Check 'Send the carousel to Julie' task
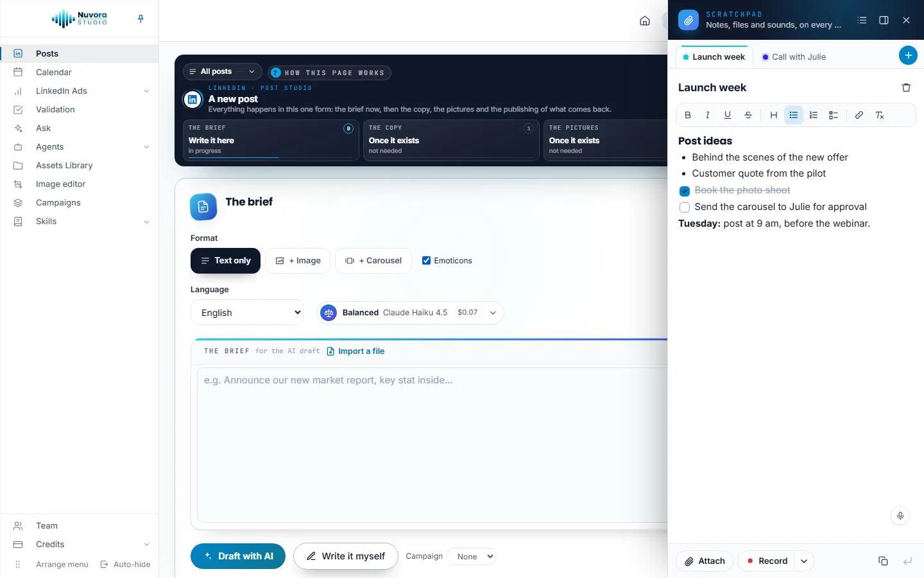924x578 pixels. [x=685, y=207]
